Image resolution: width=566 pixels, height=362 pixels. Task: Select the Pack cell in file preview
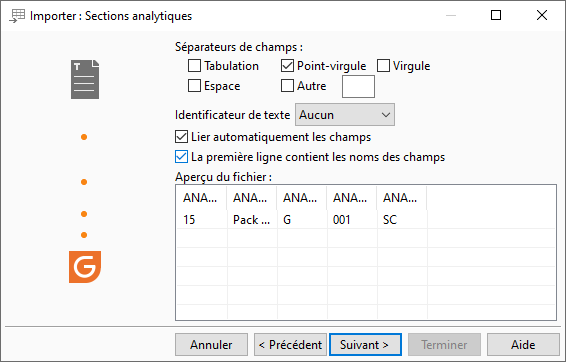pyautogui.click(x=252, y=220)
